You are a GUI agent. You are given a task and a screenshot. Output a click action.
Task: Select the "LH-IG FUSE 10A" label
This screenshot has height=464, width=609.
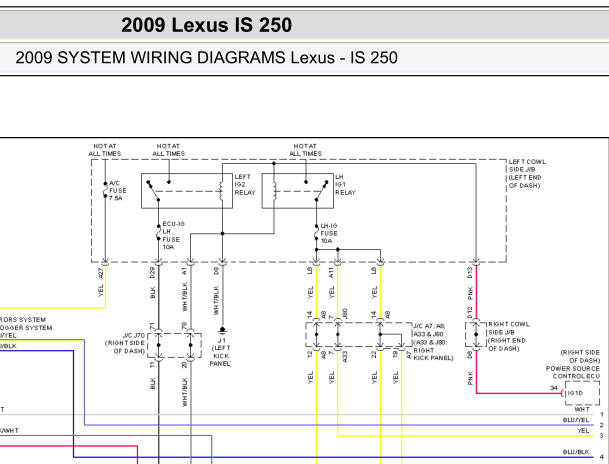click(x=329, y=233)
